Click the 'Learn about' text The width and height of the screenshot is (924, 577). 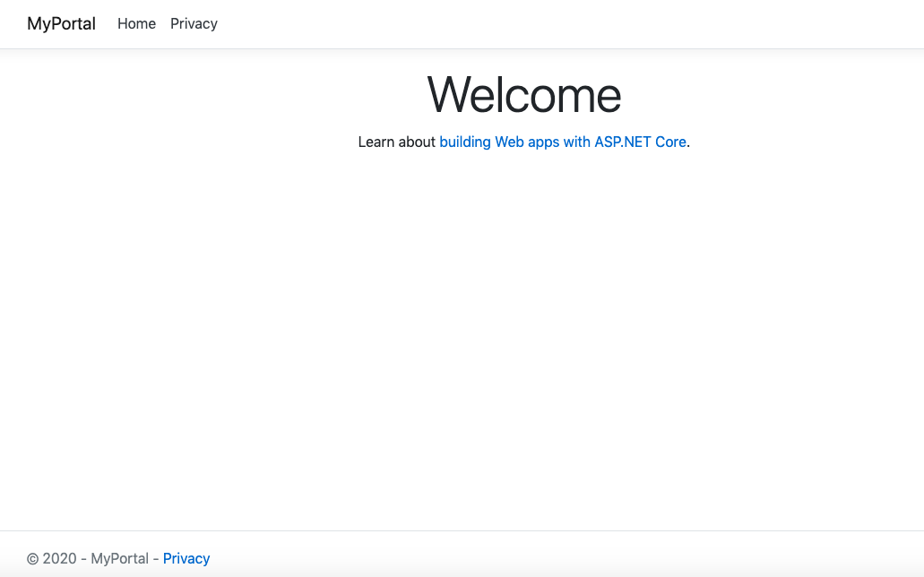[x=396, y=142]
